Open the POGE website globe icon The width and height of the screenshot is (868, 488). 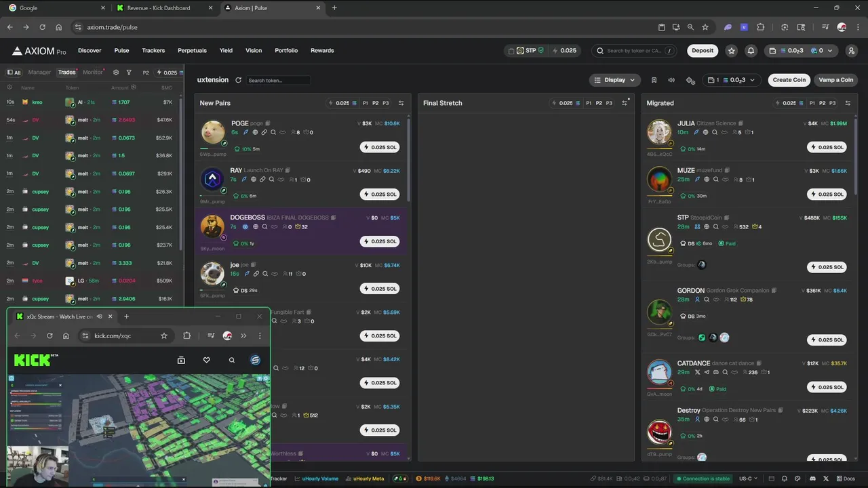(x=255, y=132)
